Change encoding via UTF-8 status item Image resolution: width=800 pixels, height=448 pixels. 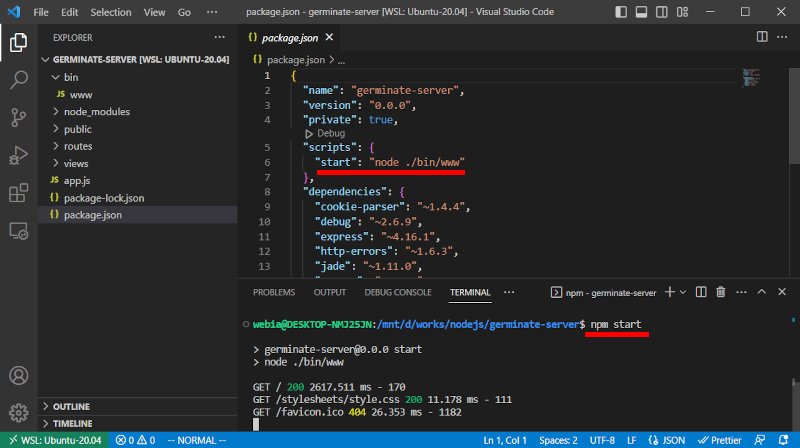coord(602,440)
